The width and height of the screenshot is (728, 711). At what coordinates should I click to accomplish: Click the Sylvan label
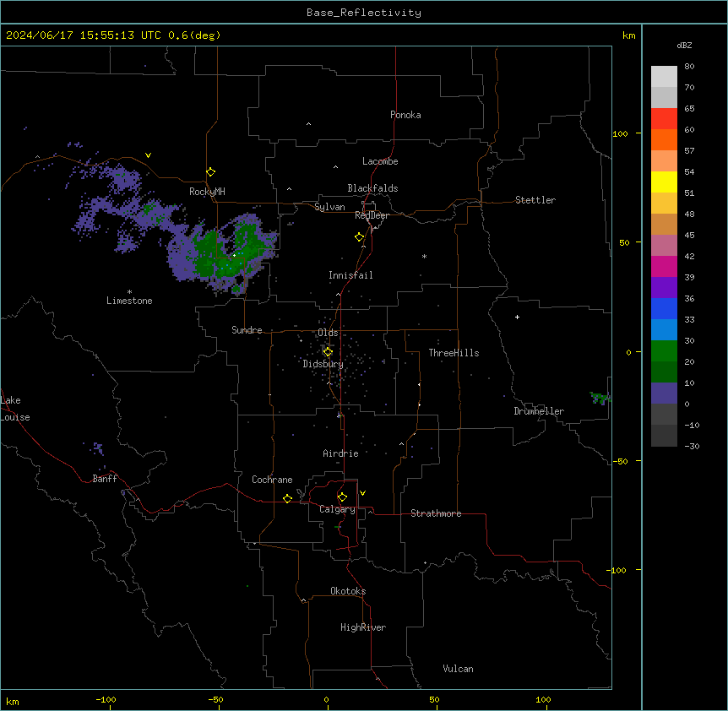click(329, 207)
